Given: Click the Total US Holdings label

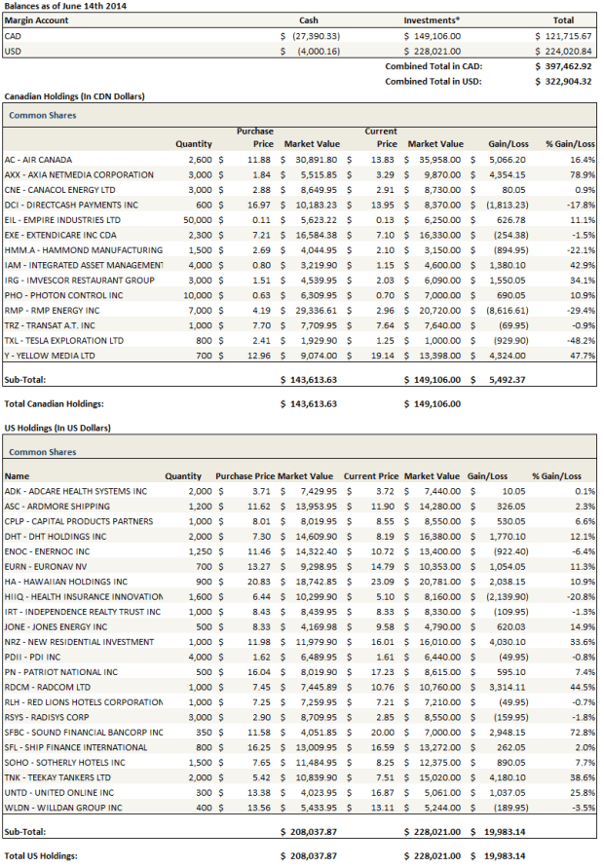Looking at the screenshot, I should tap(45, 855).
